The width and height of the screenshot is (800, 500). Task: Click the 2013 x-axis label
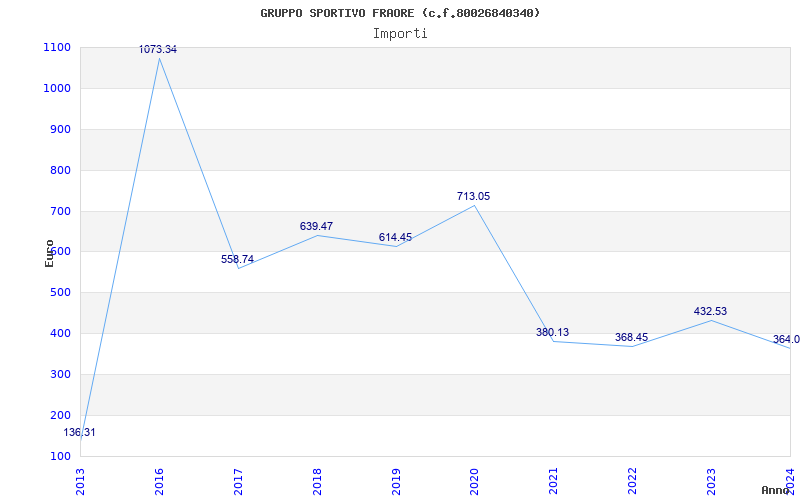click(x=80, y=481)
